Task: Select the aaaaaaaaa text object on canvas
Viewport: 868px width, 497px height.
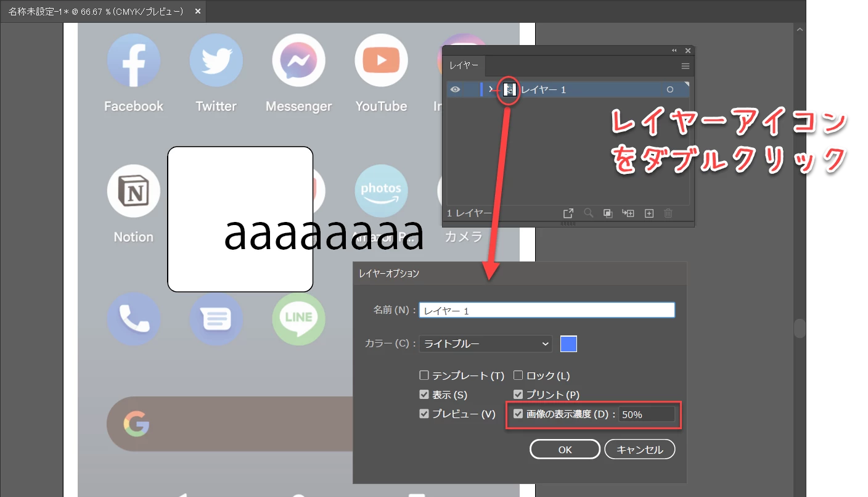Action: click(x=324, y=234)
